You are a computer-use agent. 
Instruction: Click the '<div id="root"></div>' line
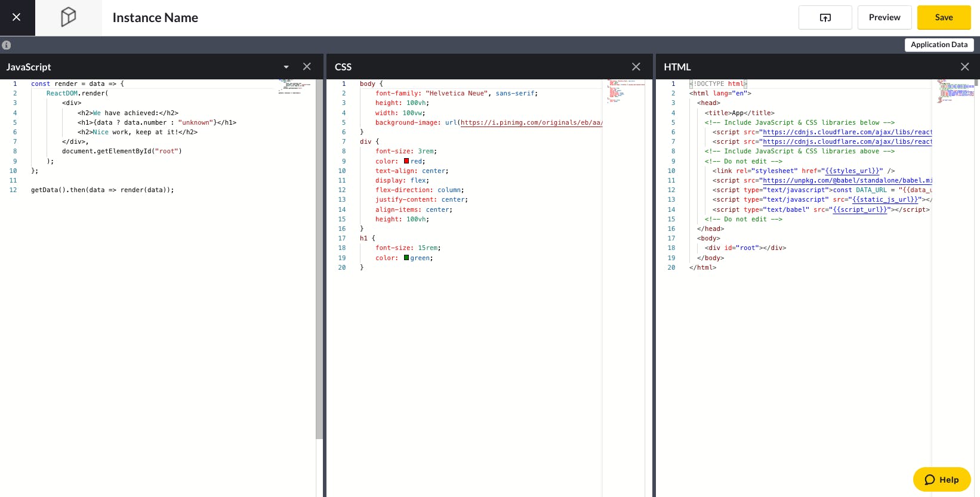[x=745, y=248]
